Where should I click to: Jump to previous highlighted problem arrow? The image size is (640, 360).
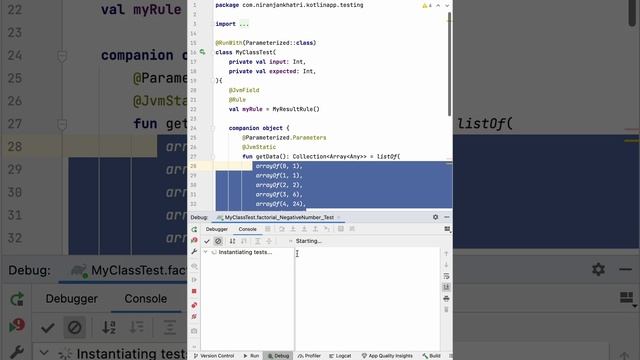pyautogui.click(x=438, y=6)
